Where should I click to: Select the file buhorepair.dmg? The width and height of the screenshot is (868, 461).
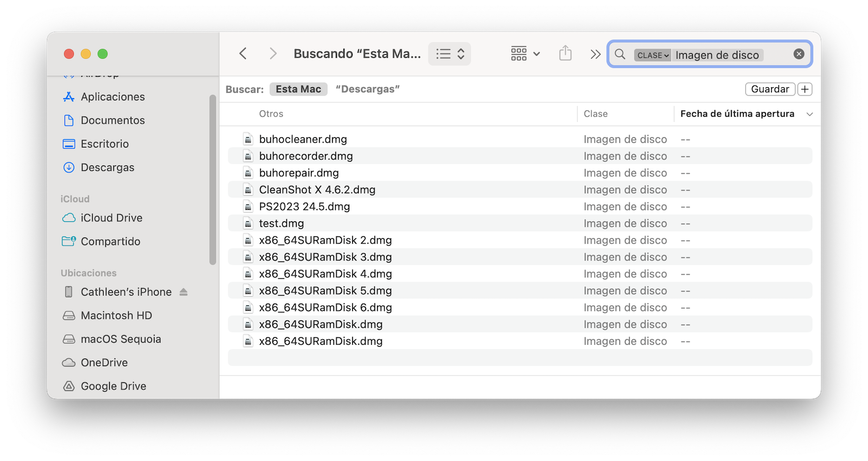tap(299, 173)
